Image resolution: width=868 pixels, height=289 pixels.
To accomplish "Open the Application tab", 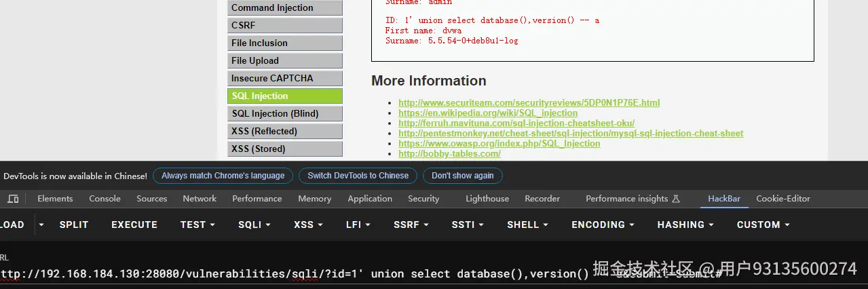I will pos(370,199).
